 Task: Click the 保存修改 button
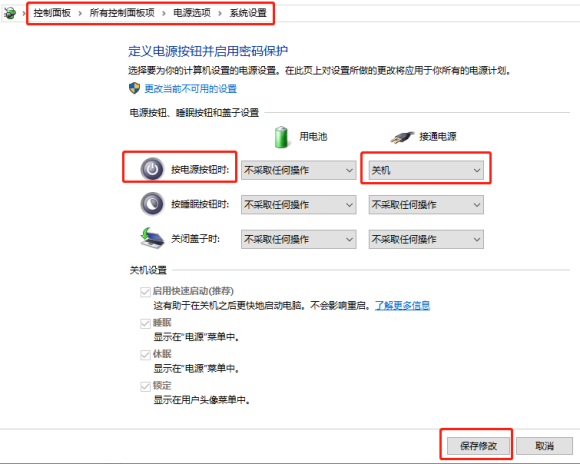coord(478,445)
